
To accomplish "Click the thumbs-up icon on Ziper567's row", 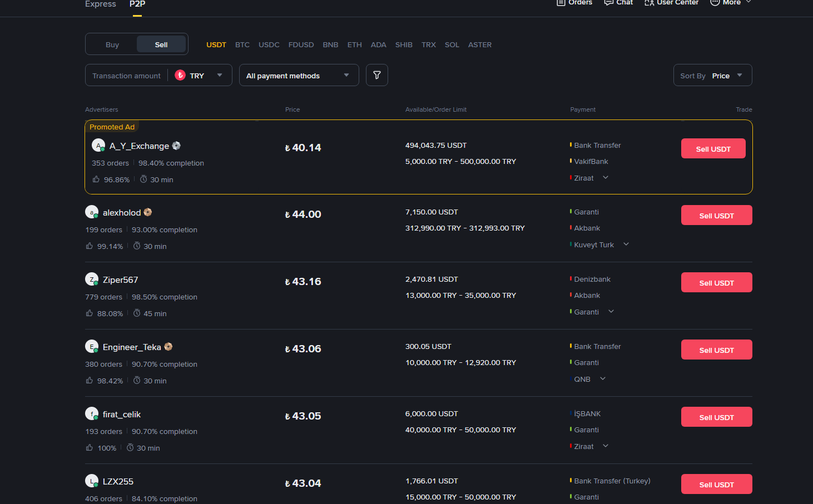I will click(88, 313).
